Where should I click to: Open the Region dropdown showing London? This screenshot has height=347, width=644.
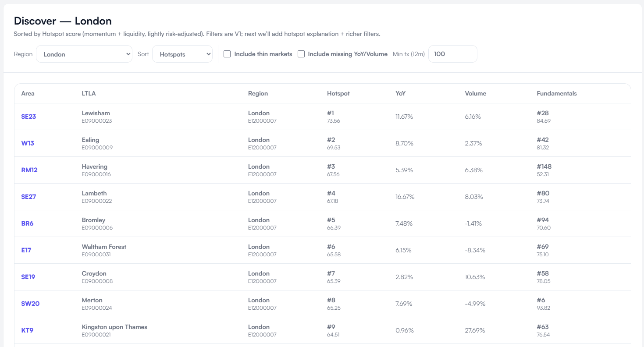(x=84, y=54)
